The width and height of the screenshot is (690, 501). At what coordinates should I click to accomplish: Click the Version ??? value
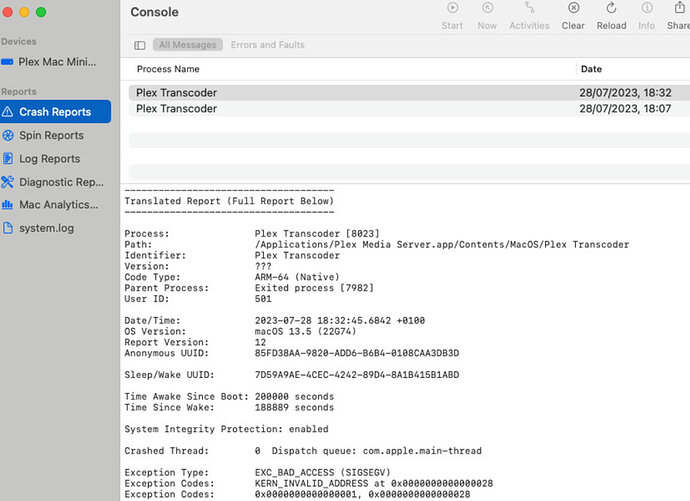[263, 266]
